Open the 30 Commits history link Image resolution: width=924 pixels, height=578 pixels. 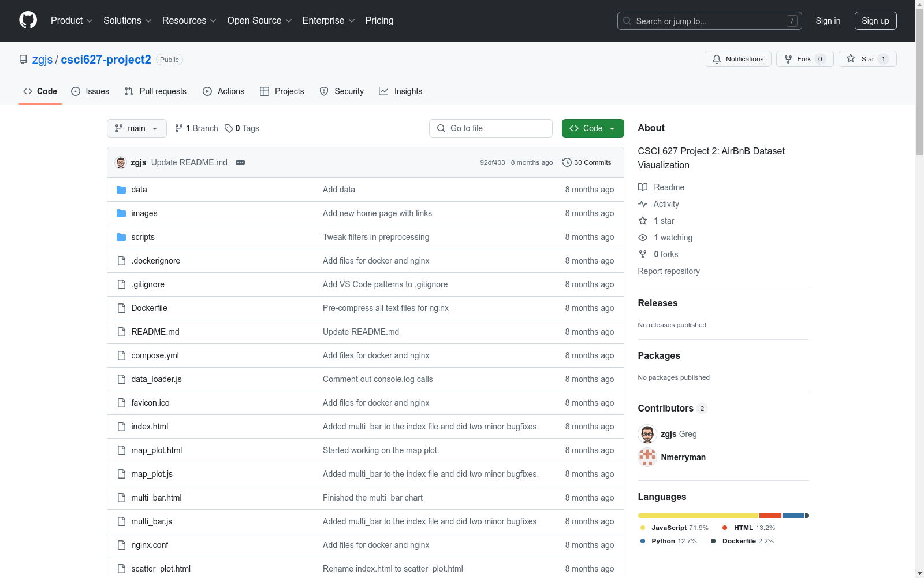coord(587,162)
